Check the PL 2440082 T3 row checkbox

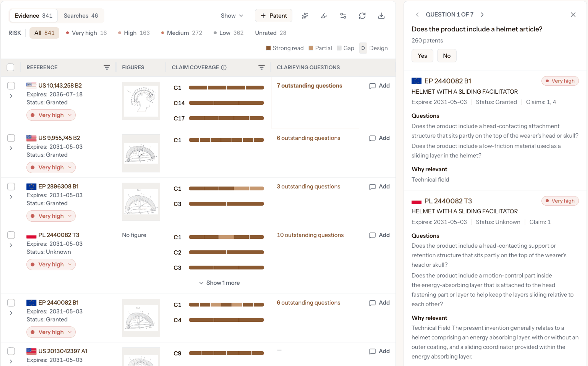pyautogui.click(x=11, y=235)
